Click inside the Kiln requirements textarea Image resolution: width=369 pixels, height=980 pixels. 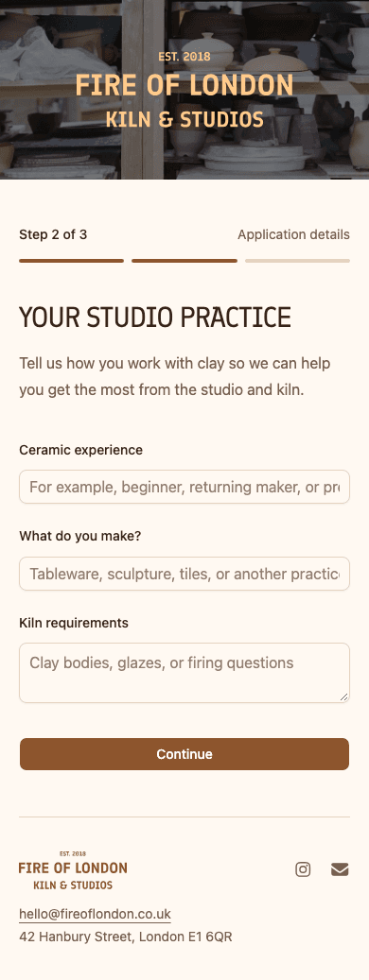click(184, 673)
